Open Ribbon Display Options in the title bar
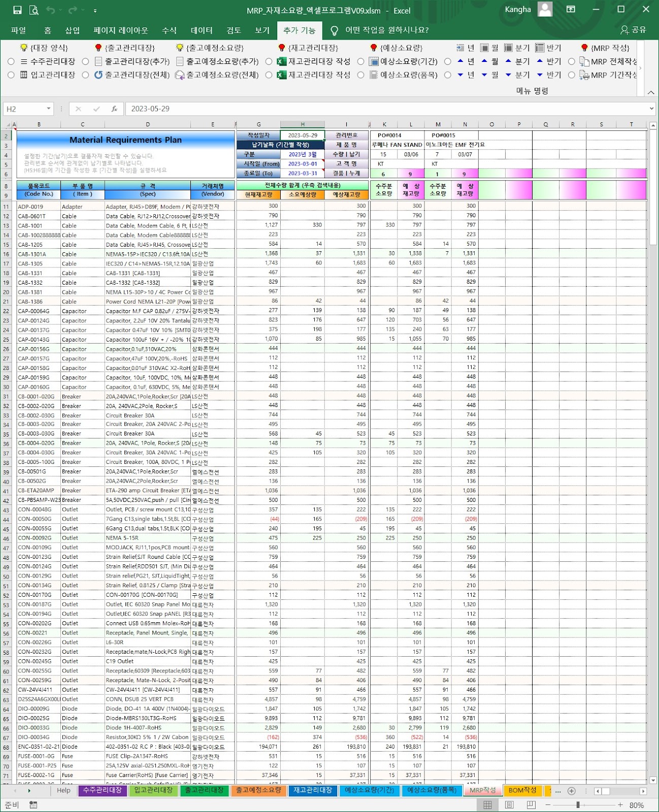 pyautogui.click(x=571, y=10)
